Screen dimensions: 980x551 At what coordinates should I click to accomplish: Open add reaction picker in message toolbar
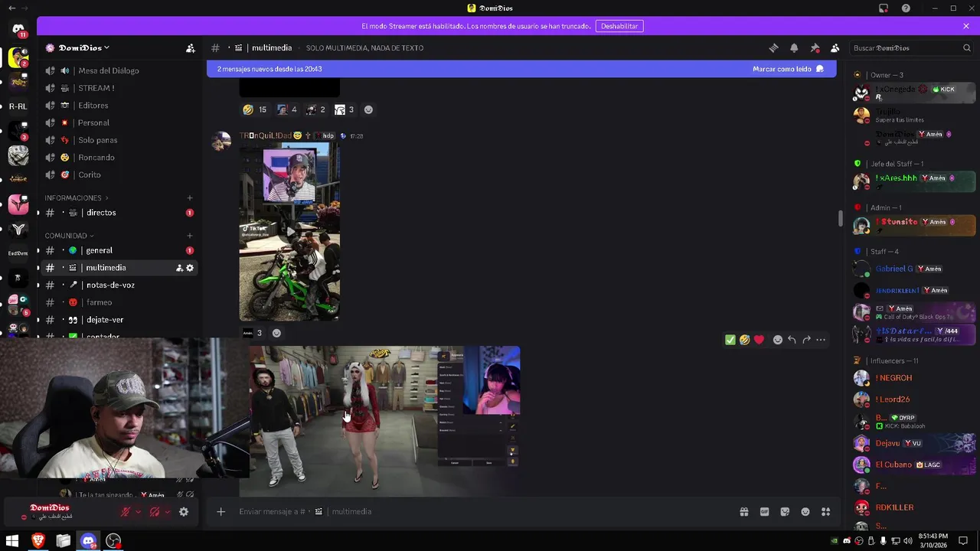[x=778, y=340]
